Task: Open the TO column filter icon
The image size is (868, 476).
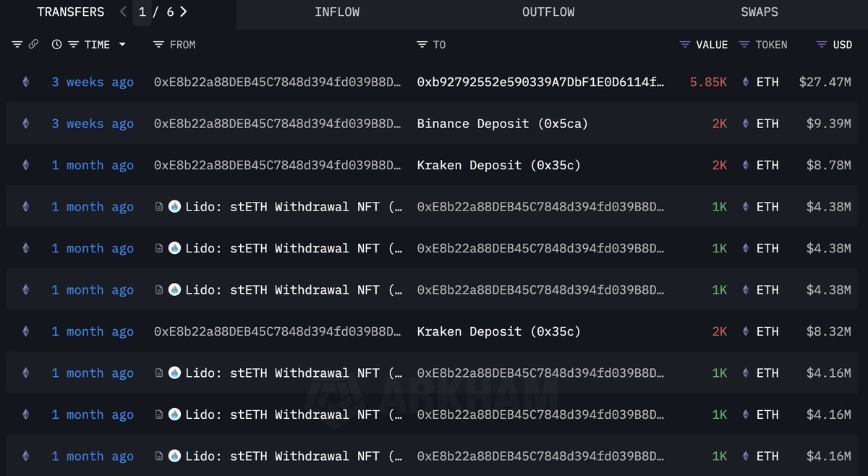Action: pyautogui.click(x=422, y=45)
